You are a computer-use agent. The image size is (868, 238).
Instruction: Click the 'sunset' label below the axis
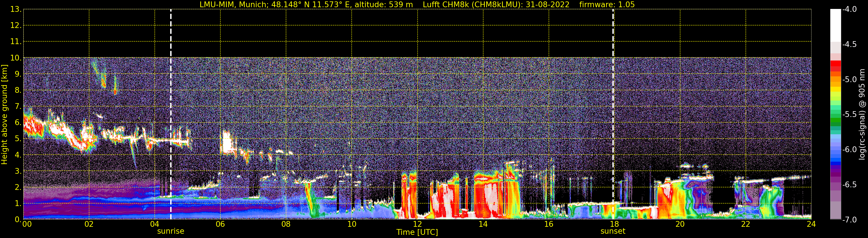(613, 231)
